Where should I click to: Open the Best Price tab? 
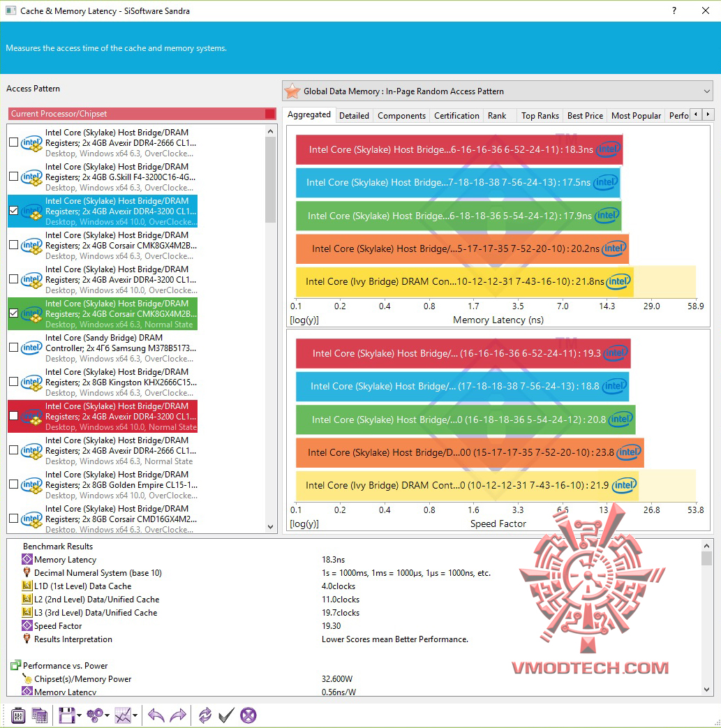tap(585, 116)
